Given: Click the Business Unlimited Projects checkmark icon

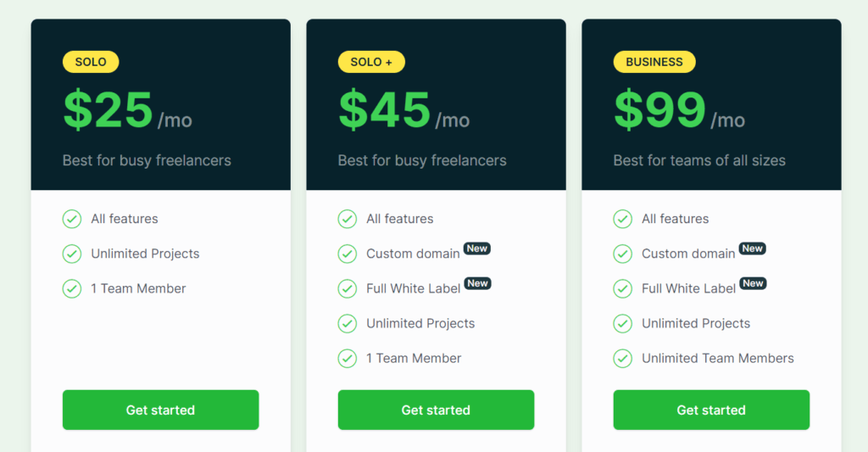Looking at the screenshot, I should tap(623, 323).
